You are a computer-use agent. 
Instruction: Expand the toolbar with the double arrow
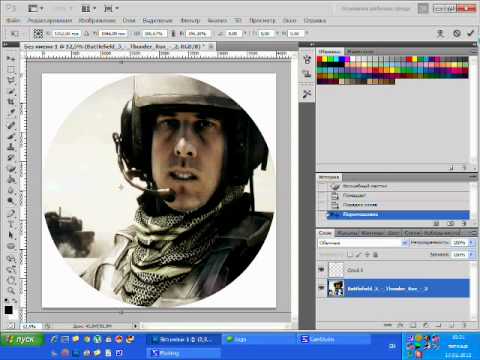[x=5, y=44]
